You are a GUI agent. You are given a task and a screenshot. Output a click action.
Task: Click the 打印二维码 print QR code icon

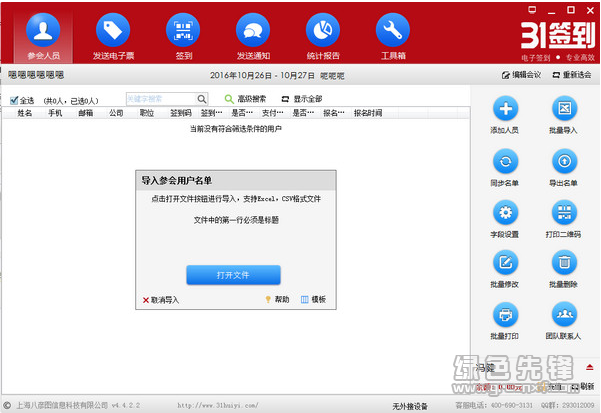[564, 212]
